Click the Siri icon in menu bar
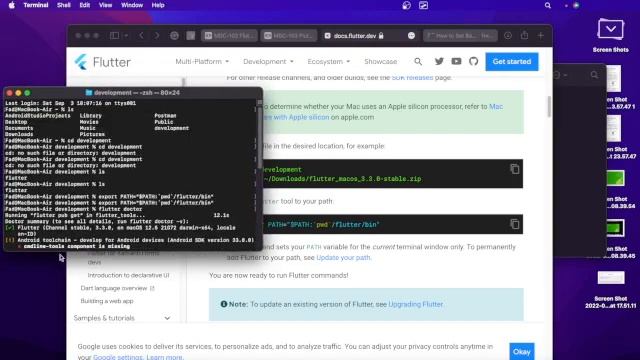The height and width of the screenshot is (360, 640). pyautogui.click(x=576, y=5)
